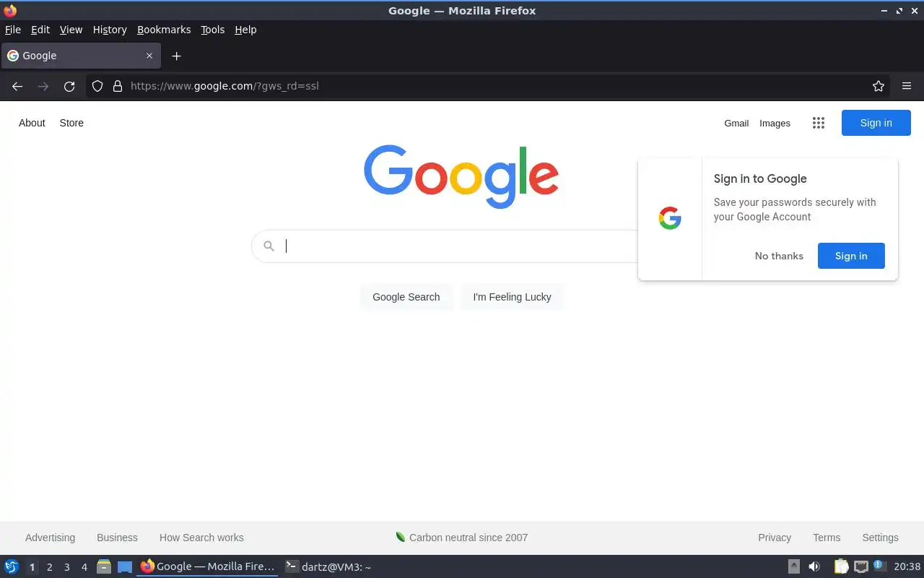Open the Firefox hamburger application menu
Screen dimensions: 924x578
pos(907,86)
